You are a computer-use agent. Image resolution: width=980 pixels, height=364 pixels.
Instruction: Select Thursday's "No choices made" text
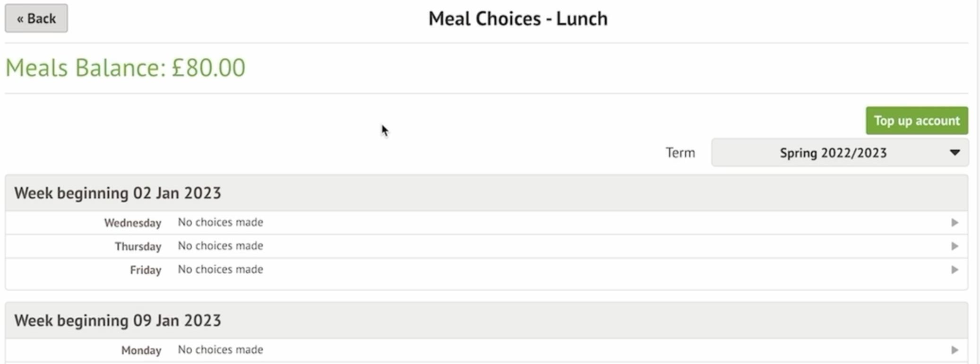220,246
